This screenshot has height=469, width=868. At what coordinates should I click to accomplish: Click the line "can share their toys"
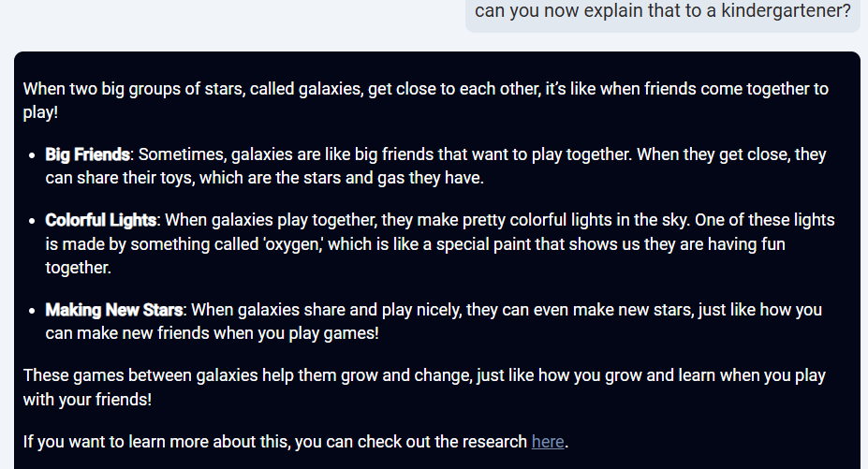pos(265,178)
